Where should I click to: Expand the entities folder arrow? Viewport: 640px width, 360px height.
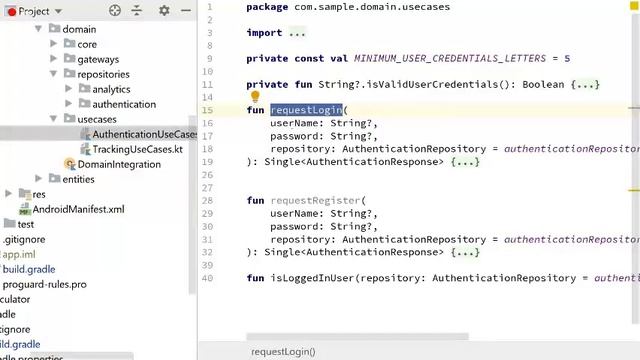click(38, 178)
